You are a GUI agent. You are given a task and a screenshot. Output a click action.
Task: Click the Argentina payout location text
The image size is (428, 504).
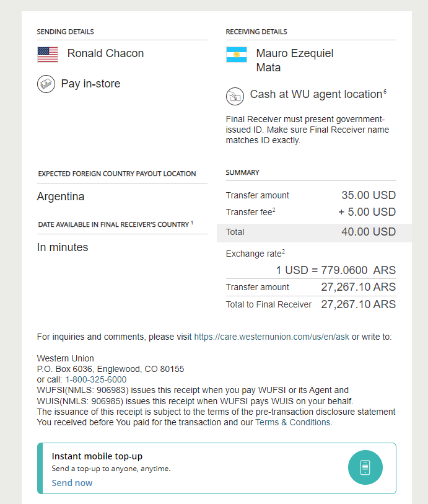coord(60,196)
